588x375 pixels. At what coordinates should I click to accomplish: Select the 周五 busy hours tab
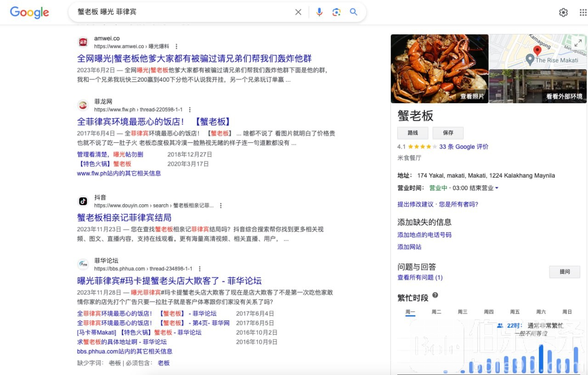pos(515,312)
